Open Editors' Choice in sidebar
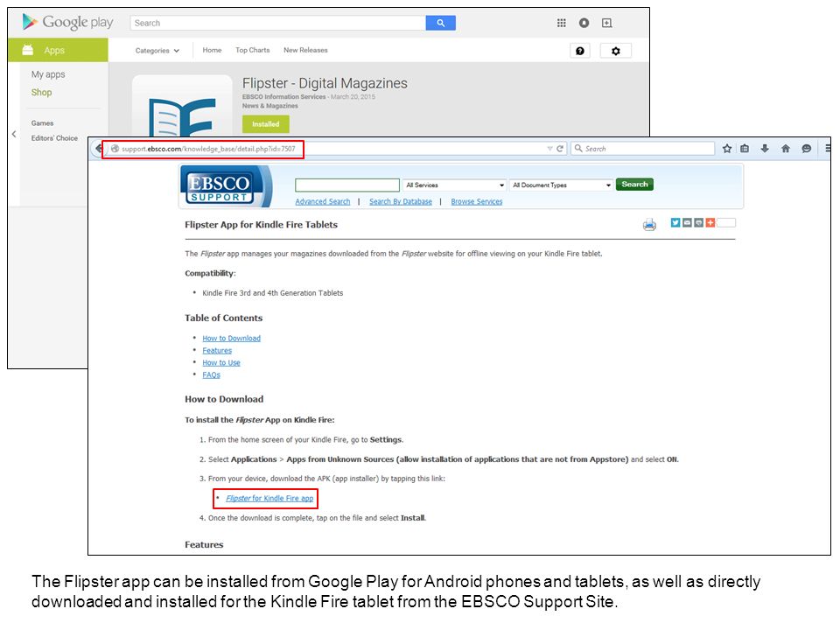The image size is (840, 630). (x=54, y=138)
